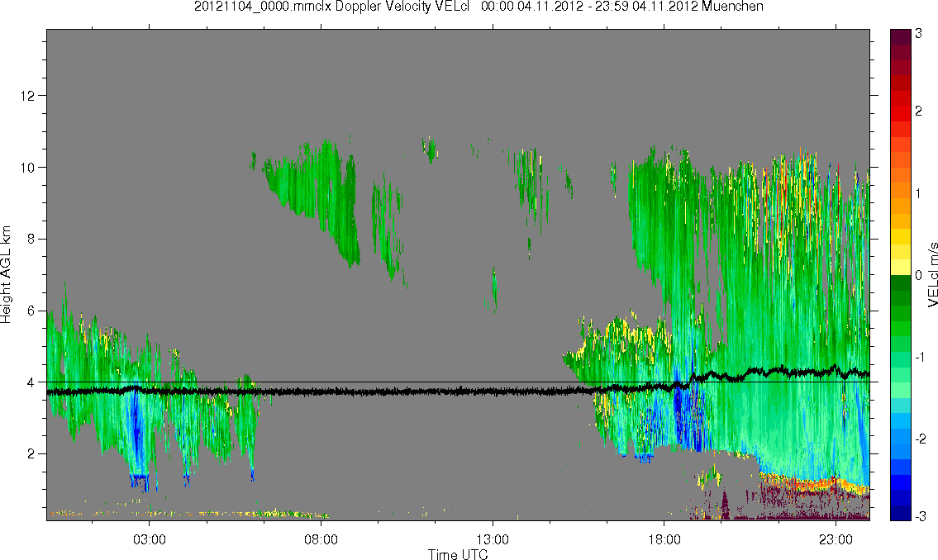The width and height of the screenshot is (938, 560).
Task: Pick the dark blue bottom colorbar segment
Action: point(900,513)
